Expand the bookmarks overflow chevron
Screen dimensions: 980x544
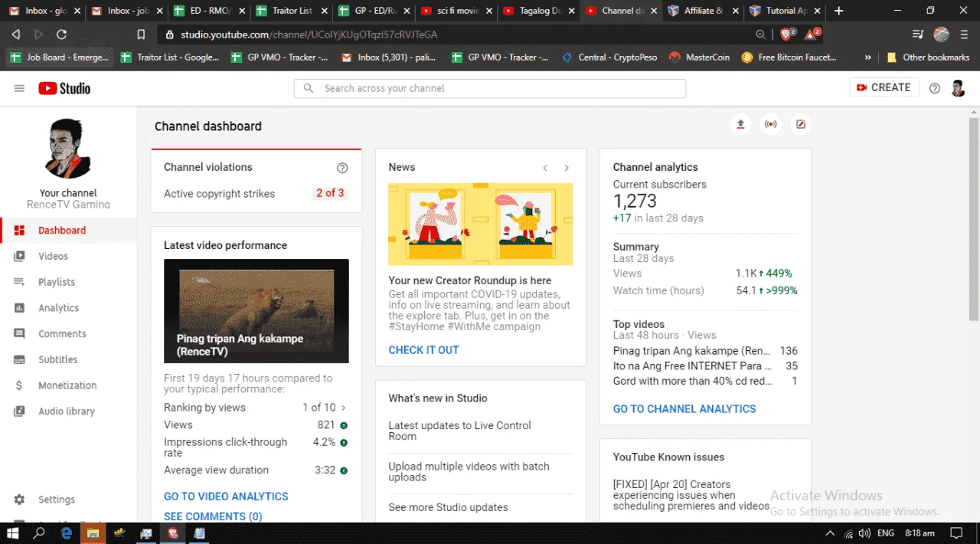click(x=867, y=57)
